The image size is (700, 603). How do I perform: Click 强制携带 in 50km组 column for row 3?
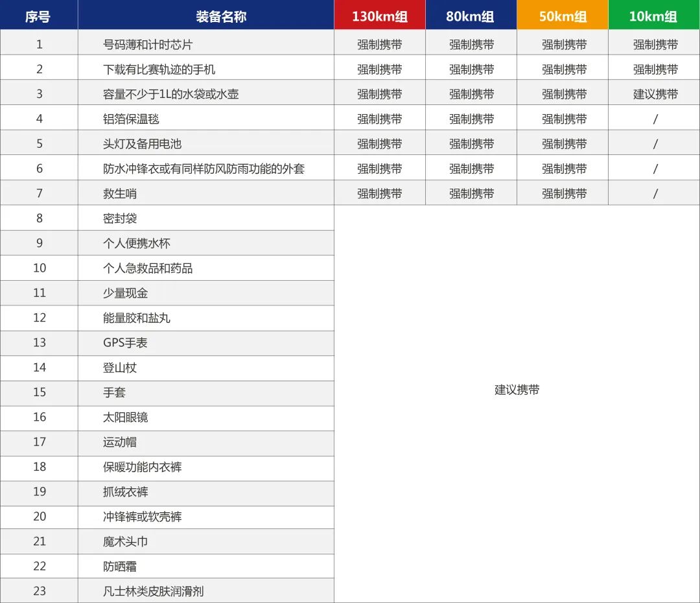[x=565, y=94]
